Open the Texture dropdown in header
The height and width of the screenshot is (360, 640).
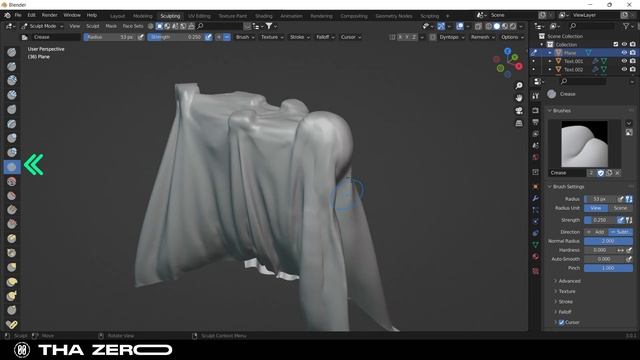(x=272, y=37)
